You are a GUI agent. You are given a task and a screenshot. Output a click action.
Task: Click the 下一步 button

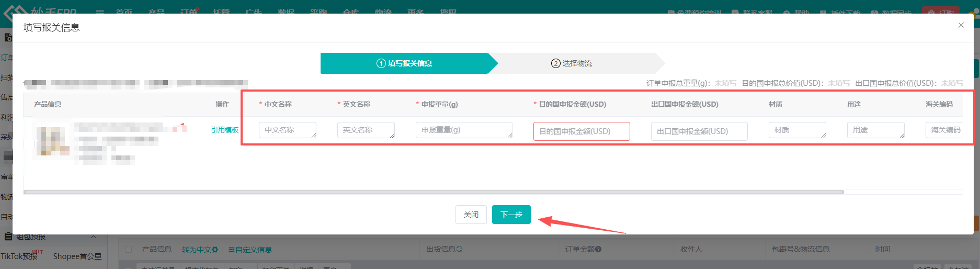(511, 215)
